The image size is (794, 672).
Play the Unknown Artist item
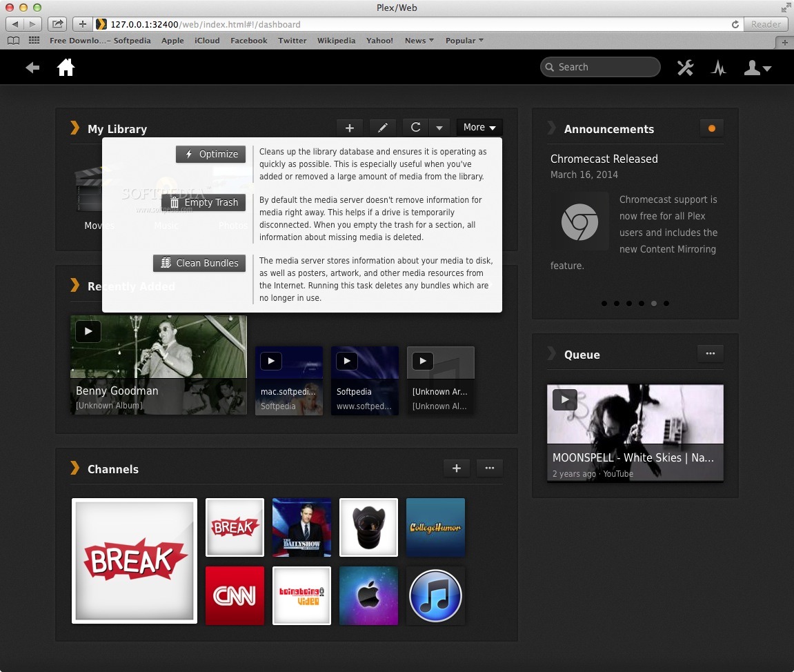pos(423,361)
